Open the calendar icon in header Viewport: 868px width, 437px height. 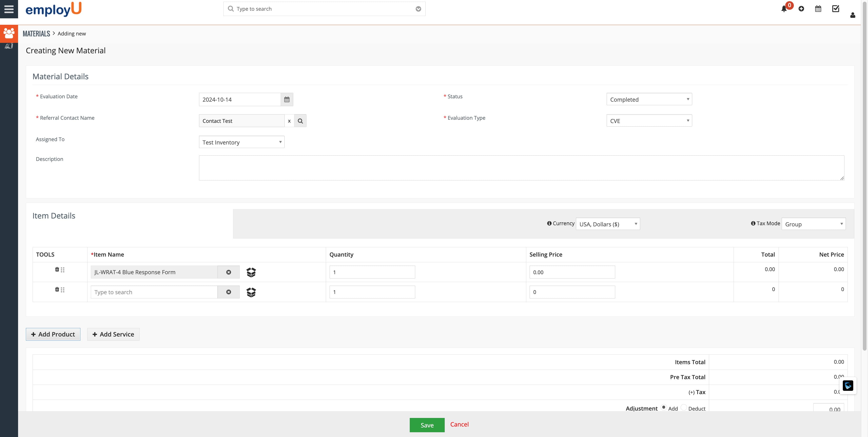(x=818, y=9)
